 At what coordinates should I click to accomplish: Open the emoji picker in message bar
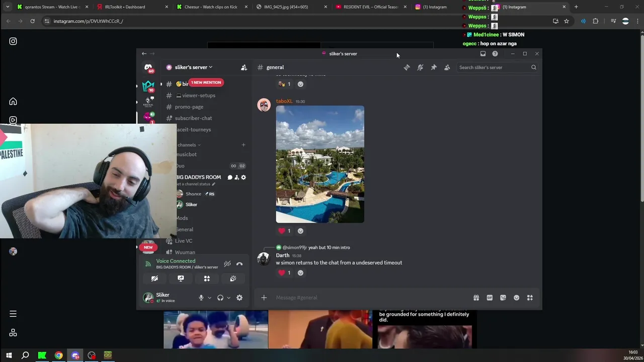coord(516,298)
